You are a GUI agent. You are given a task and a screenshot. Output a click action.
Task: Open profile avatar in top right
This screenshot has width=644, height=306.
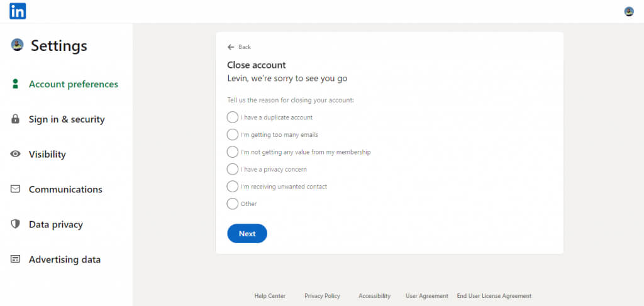click(628, 11)
